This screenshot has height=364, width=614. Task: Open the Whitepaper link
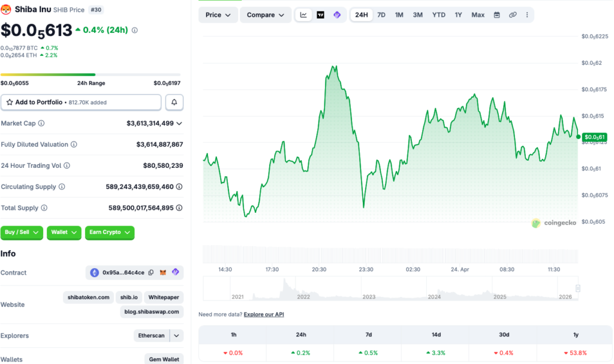164,297
